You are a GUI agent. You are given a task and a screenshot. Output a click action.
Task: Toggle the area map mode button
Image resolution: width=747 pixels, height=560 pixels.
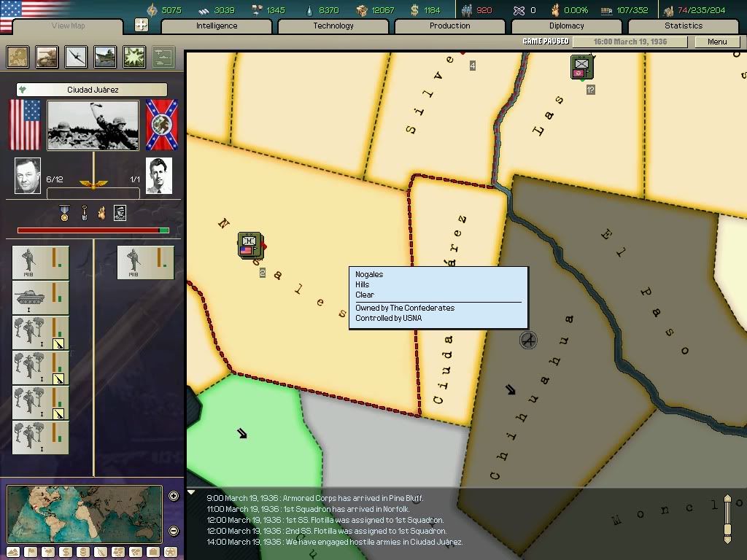pos(136,552)
